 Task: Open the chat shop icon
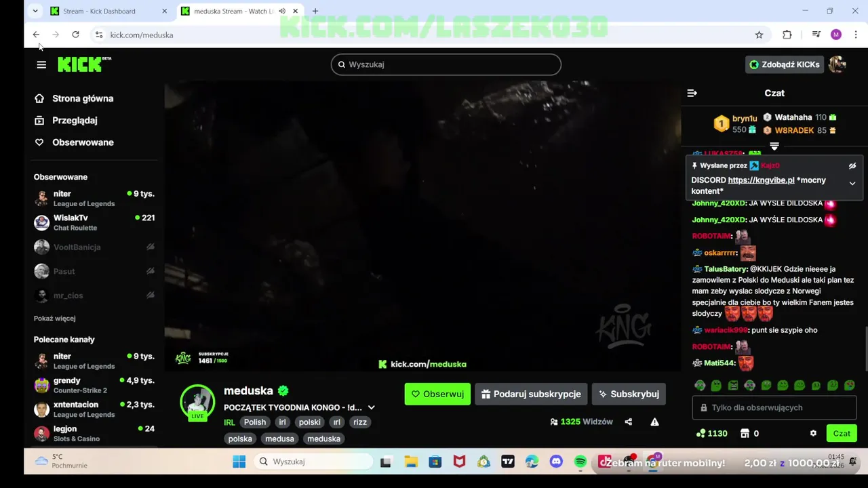(x=745, y=433)
